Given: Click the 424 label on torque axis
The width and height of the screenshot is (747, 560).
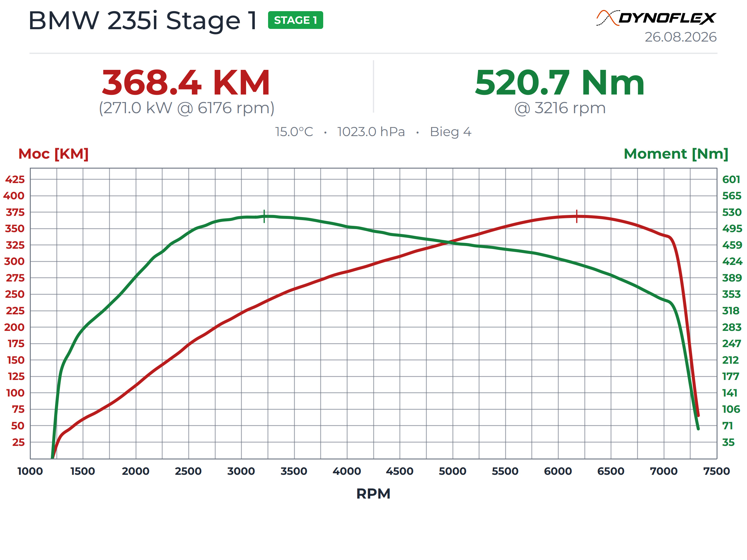Looking at the screenshot, I should coord(732,262).
